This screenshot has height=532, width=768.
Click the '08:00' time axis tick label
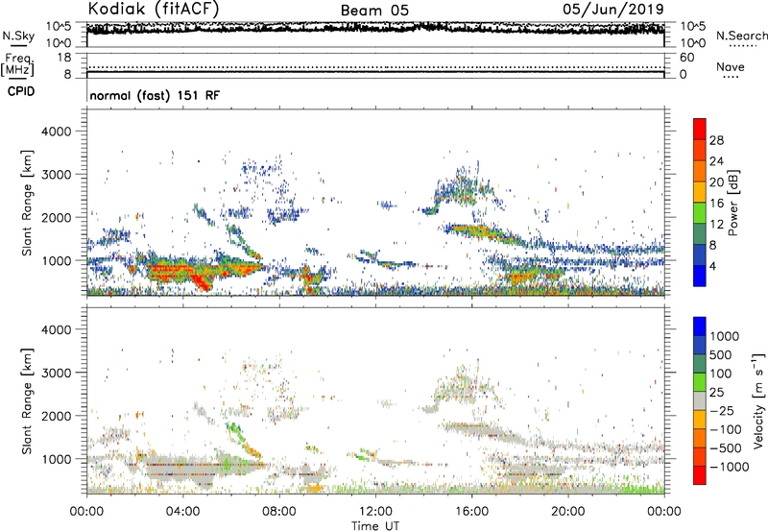click(x=279, y=512)
